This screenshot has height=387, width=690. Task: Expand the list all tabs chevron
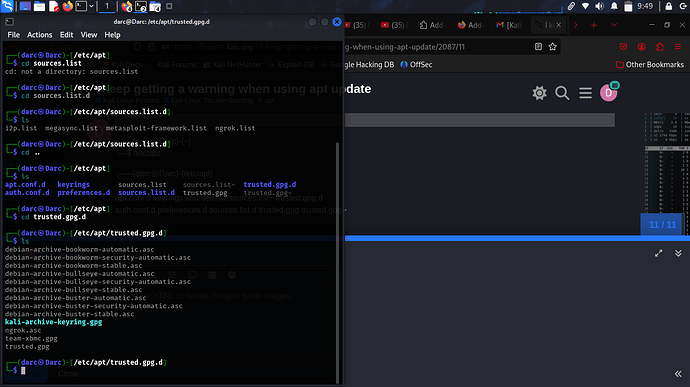click(x=614, y=25)
